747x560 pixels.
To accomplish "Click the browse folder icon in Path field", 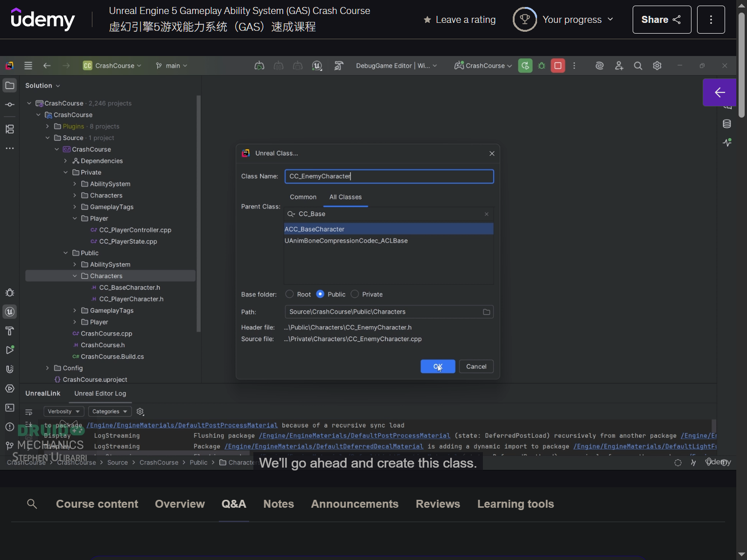I will pos(487,312).
